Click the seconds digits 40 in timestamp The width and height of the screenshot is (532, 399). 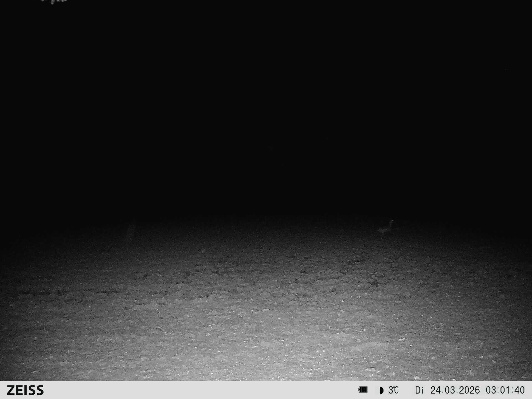(519, 390)
